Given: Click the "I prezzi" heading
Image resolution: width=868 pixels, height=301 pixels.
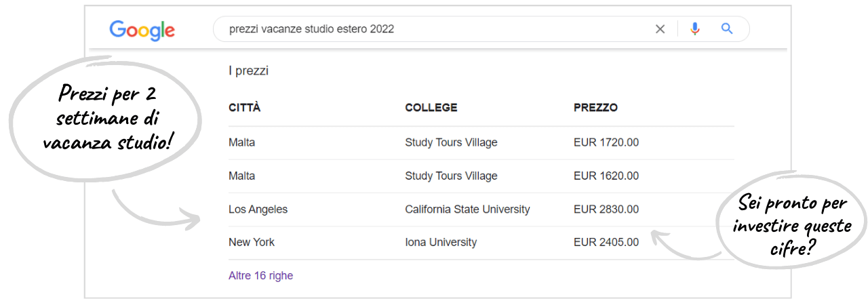Looking at the screenshot, I should point(248,71).
